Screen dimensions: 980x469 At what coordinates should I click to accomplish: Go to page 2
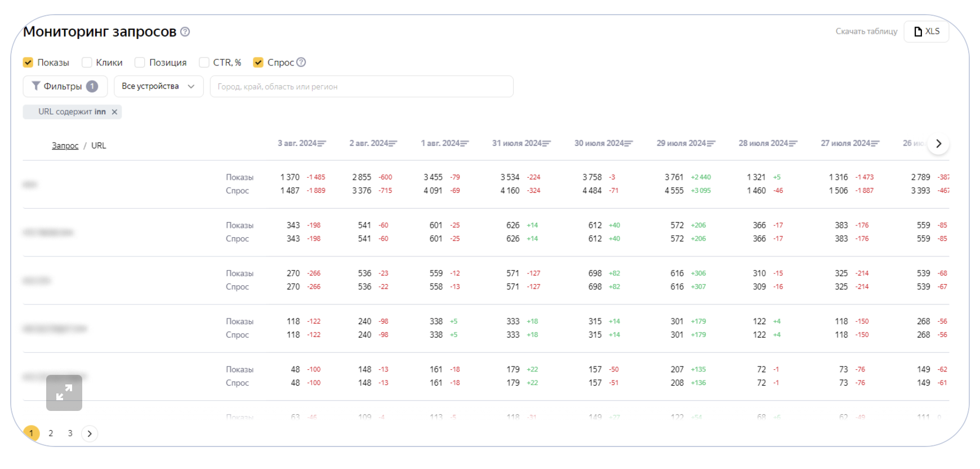click(51, 433)
